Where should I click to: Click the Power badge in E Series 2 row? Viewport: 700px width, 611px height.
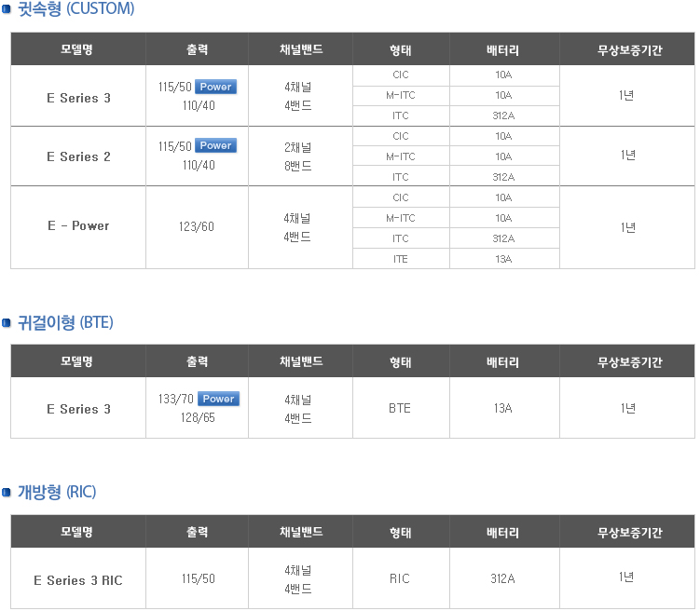215,145
